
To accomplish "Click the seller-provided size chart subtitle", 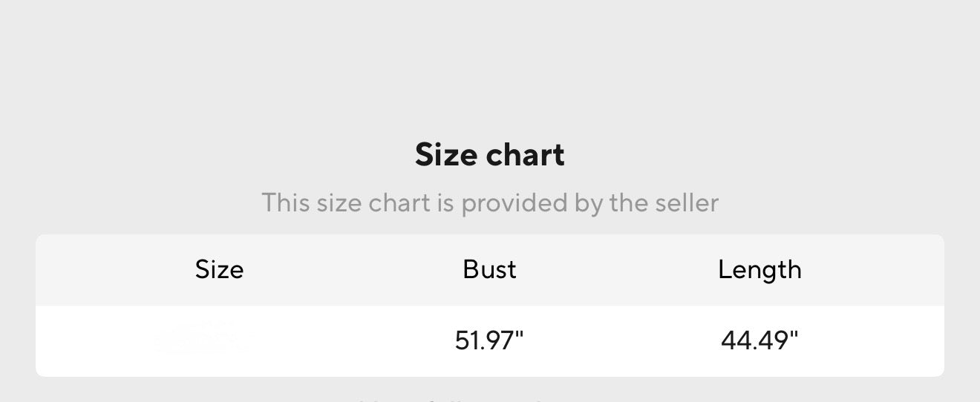I will [x=489, y=202].
